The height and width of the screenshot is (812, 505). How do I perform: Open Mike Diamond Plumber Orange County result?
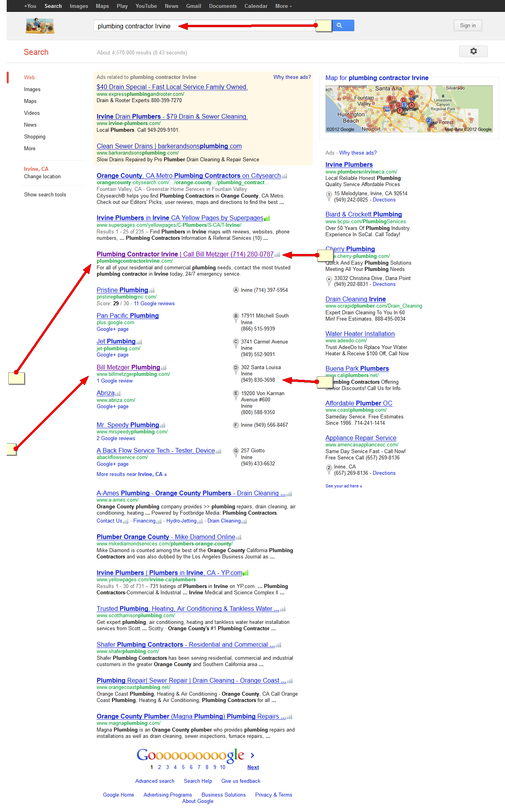(x=166, y=537)
